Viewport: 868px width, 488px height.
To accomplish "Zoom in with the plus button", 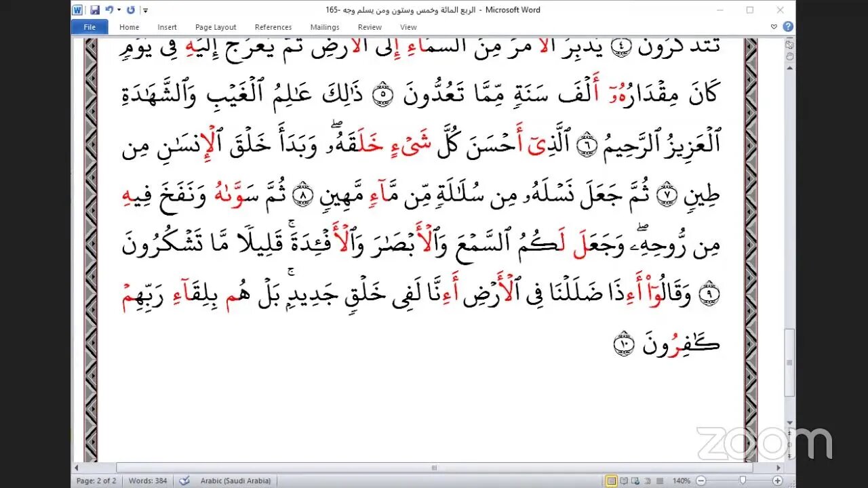I will click(777, 481).
